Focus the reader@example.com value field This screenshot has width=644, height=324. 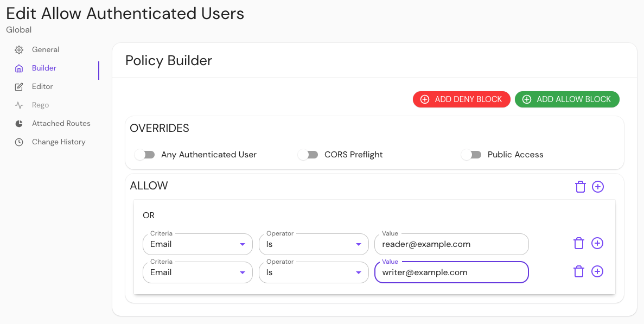[451, 244]
